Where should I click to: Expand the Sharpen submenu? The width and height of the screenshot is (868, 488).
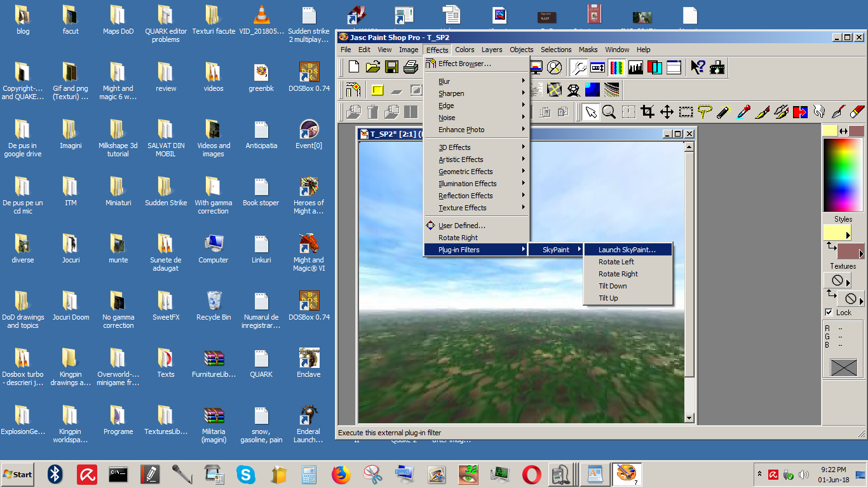click(477, 93)
